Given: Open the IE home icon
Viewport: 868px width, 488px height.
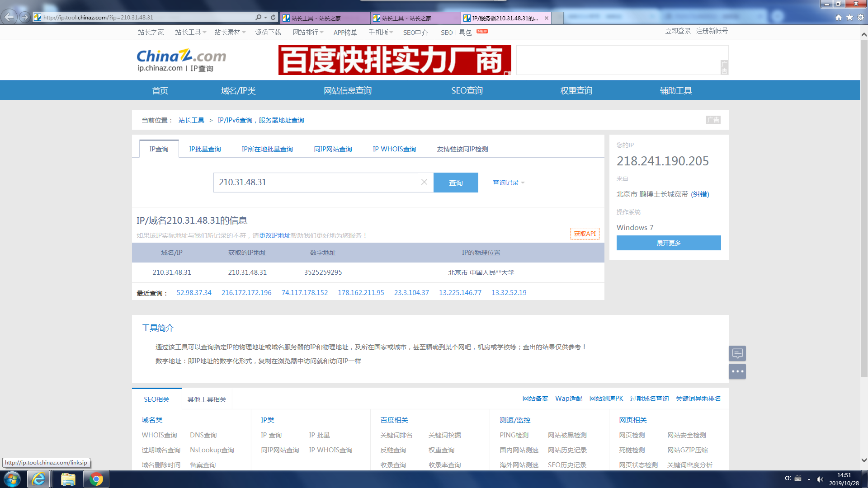Looking at the screenshot, I should (839, 17).
